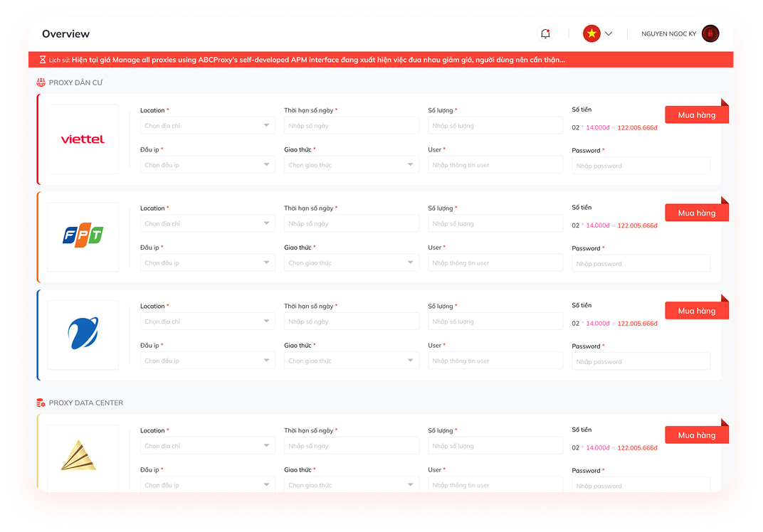Open the Location dropdown for Viettel
The height and width of the screenshot is (532, 763).
[x=207, y=124]
